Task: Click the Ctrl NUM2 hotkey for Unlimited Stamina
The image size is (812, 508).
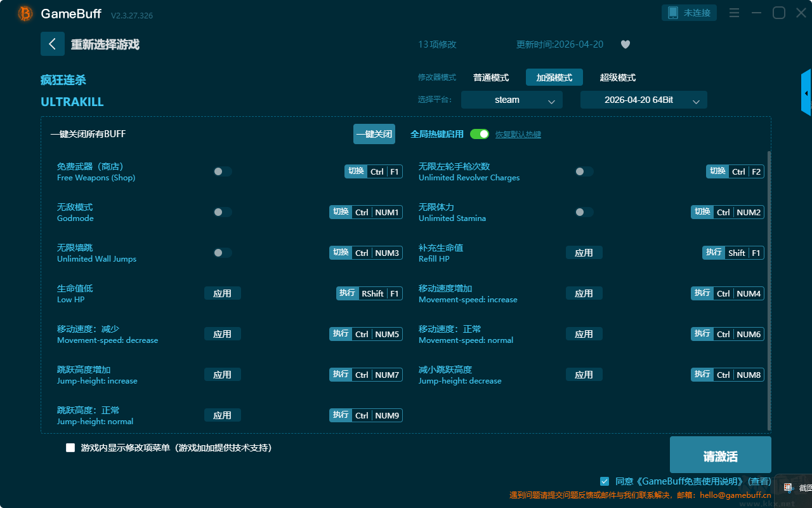Action: [728, 212]
